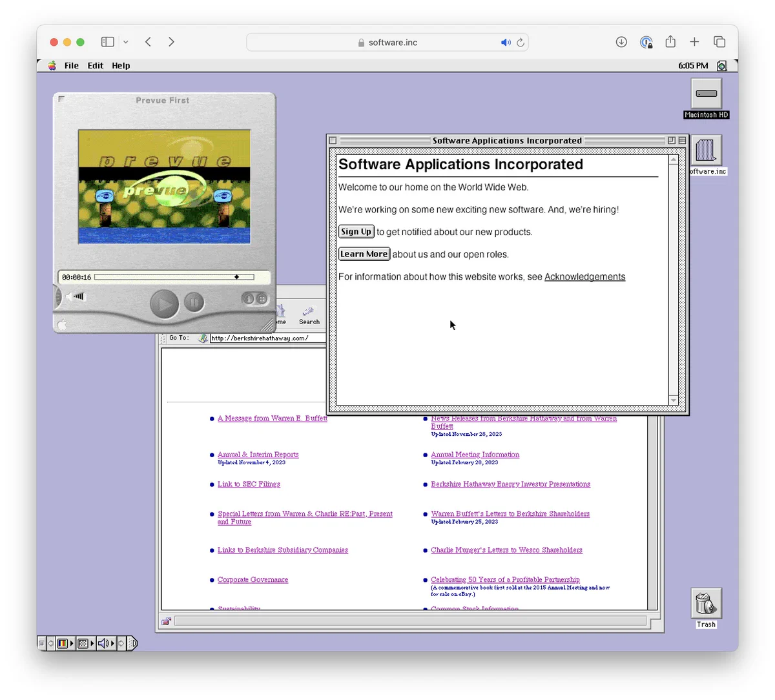Open the Celebrating 50 Years link
This screenshot has height=700, width=775.
point(505,580)
